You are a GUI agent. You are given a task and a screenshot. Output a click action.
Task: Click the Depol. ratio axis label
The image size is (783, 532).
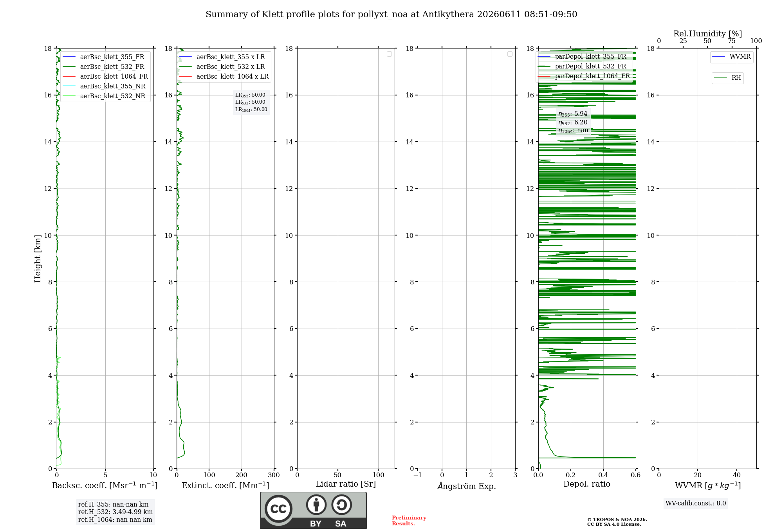coord(587,484)
